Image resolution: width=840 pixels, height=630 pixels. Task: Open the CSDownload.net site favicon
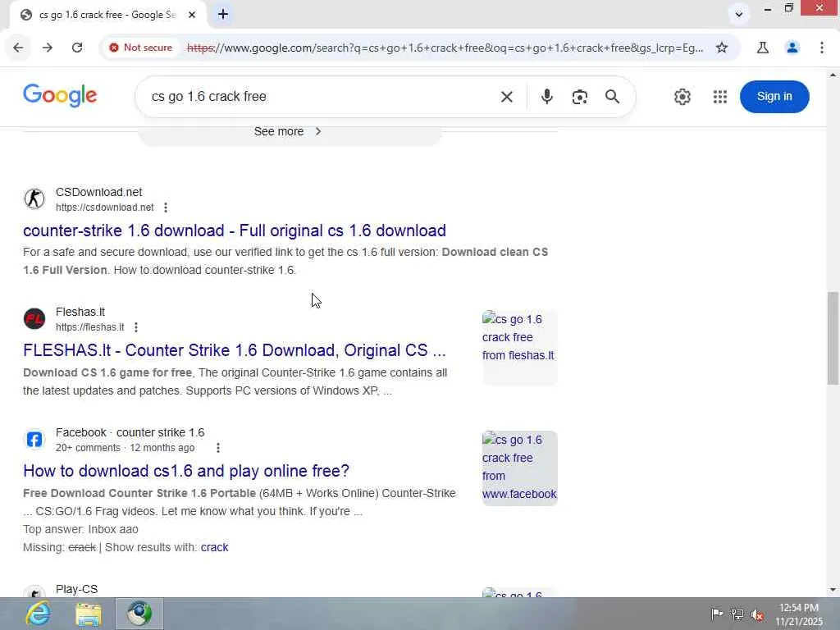click(x=34, y=199)
